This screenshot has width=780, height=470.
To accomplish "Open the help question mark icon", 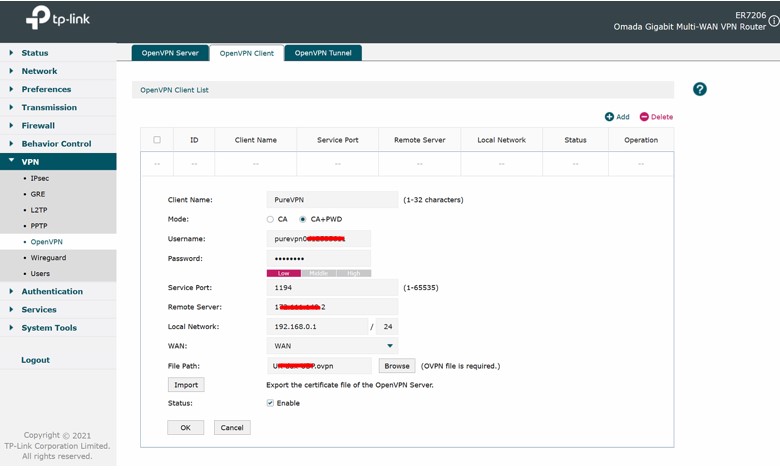I will click(x=699, y=89).
